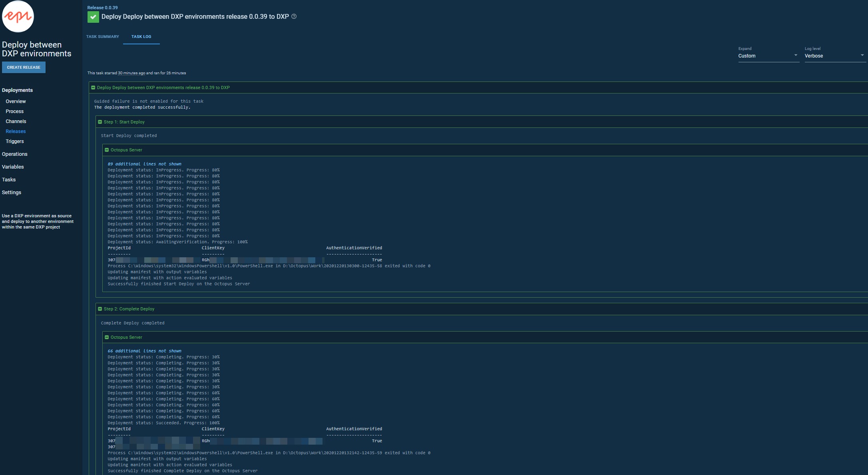
Task: Collapse the top deployment log section
Action: (93, 87)
